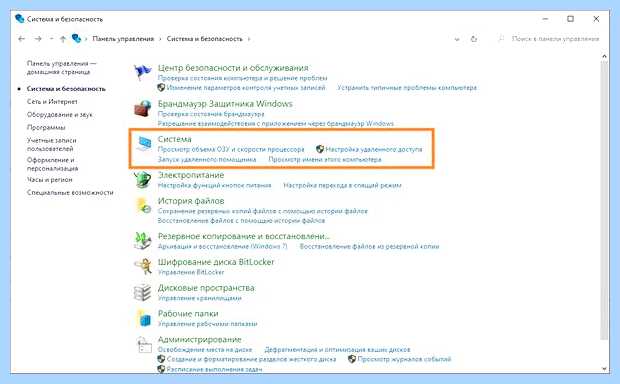
Task: Click the Power Options battery icon
Action: pyautogui.click(x=142, y=180)
